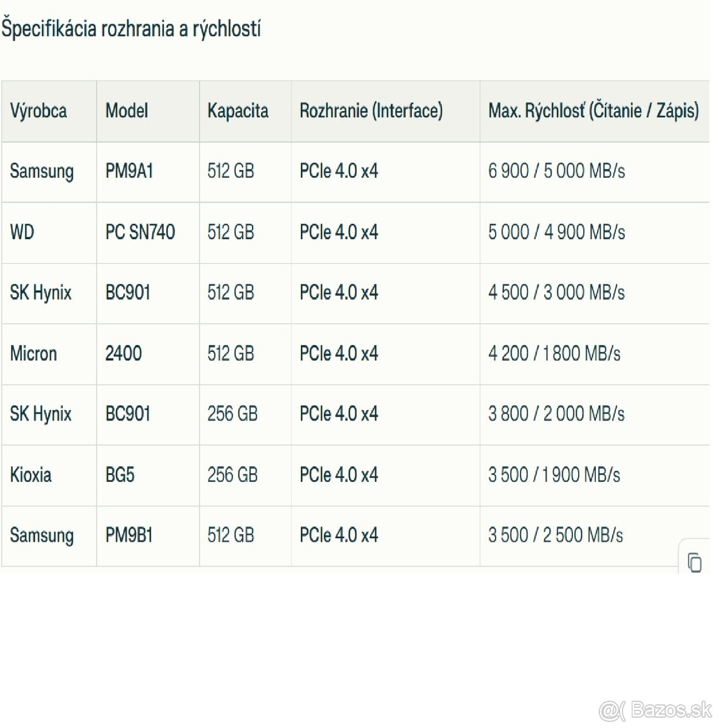The image size is (719, 728).
Task: Click the Kapacita column header
Action: pos(238,111)
